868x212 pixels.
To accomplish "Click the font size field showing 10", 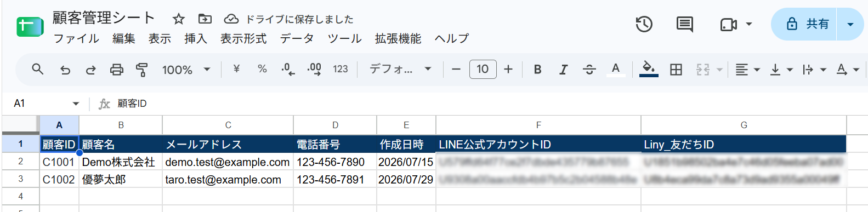I will point(483,69).
